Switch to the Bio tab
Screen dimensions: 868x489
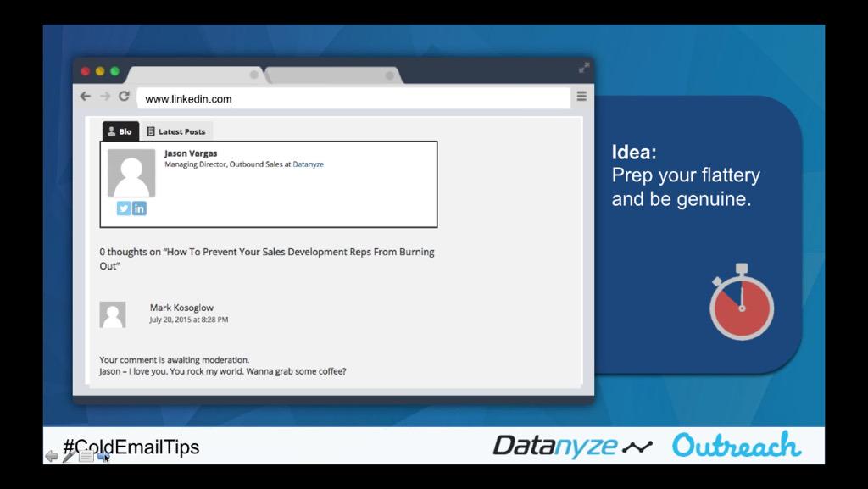click(120, 131)
